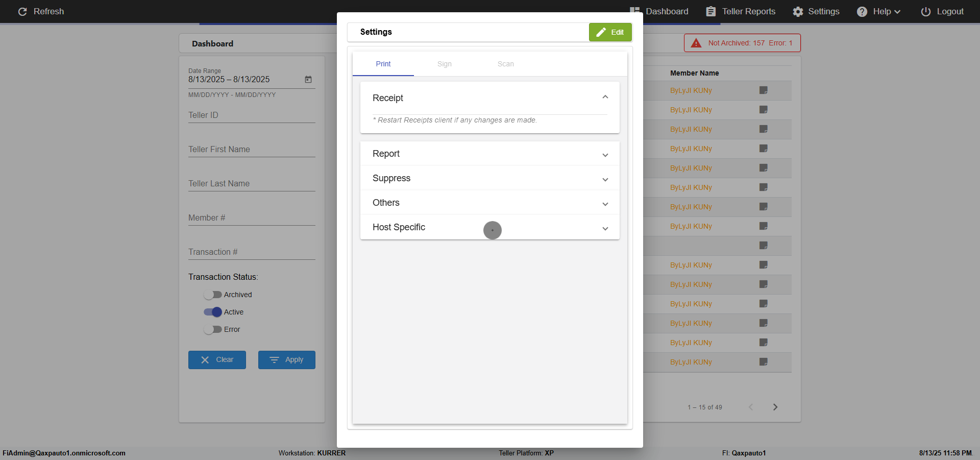Click the FiAdmin@Qaxpauto1.onmicrosoft.com status text

pyautogui.click(x=64, y=453)
